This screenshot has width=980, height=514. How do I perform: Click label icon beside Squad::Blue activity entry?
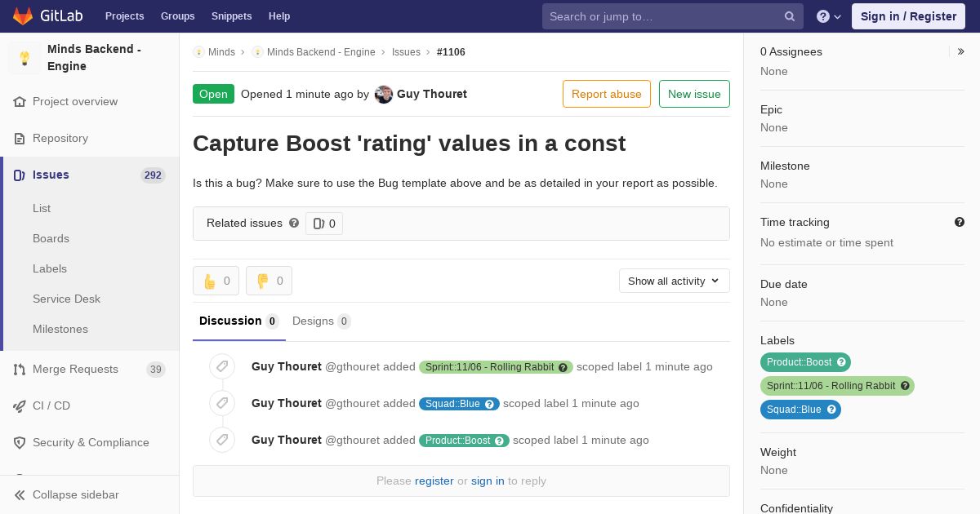(x=222, y=403)
